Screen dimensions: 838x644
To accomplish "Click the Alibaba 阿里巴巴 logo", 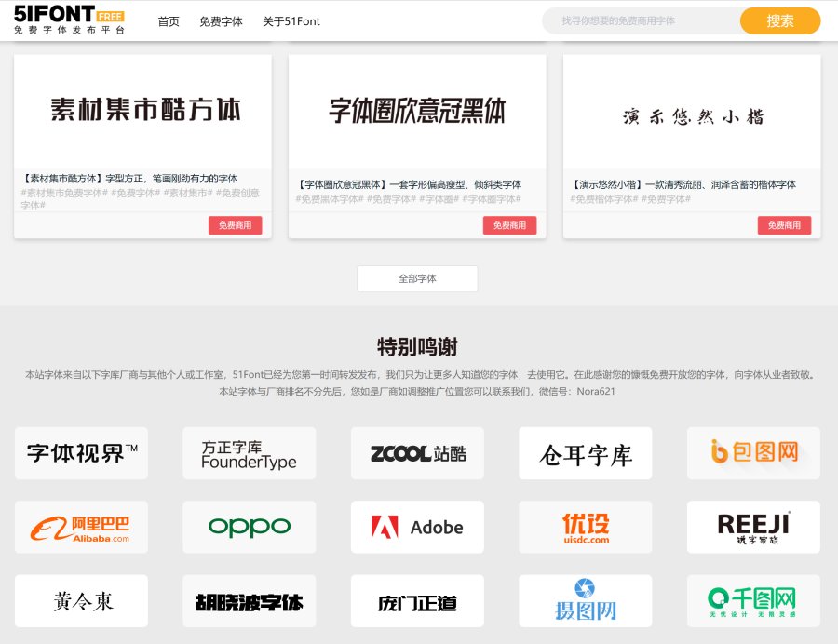I will click(x=81, y=528).
